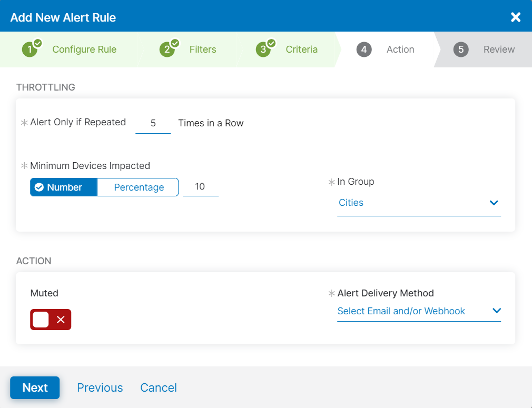Click the Next button
Screen dimensions: 532x408
[x=35, y=387]
